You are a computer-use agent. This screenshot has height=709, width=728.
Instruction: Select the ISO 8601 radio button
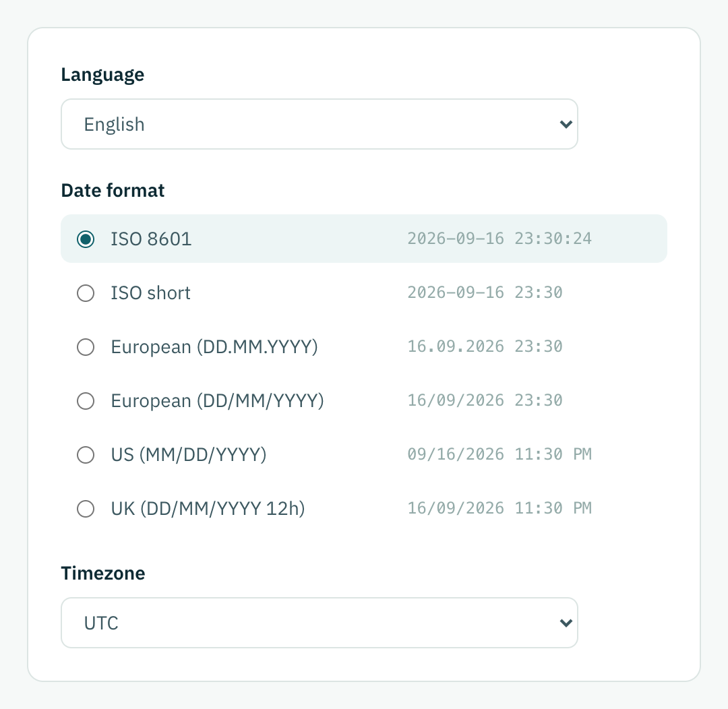pos(86,239)
